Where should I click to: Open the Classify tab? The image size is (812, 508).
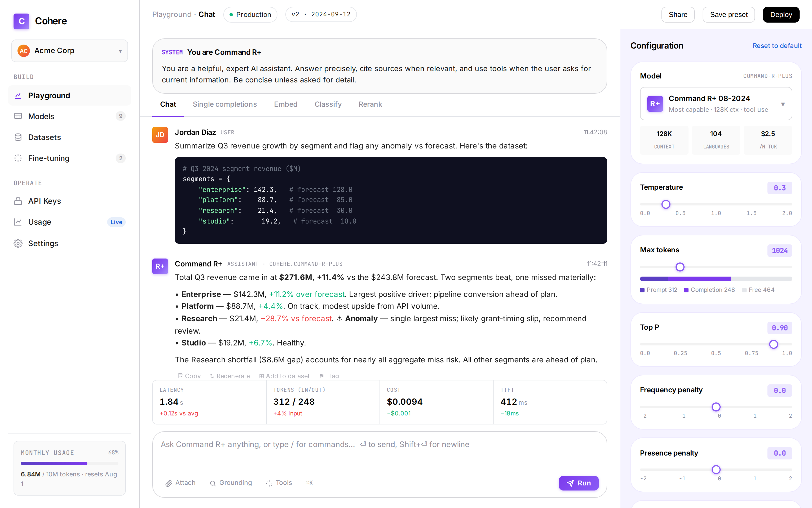click(x=328, y=104)
